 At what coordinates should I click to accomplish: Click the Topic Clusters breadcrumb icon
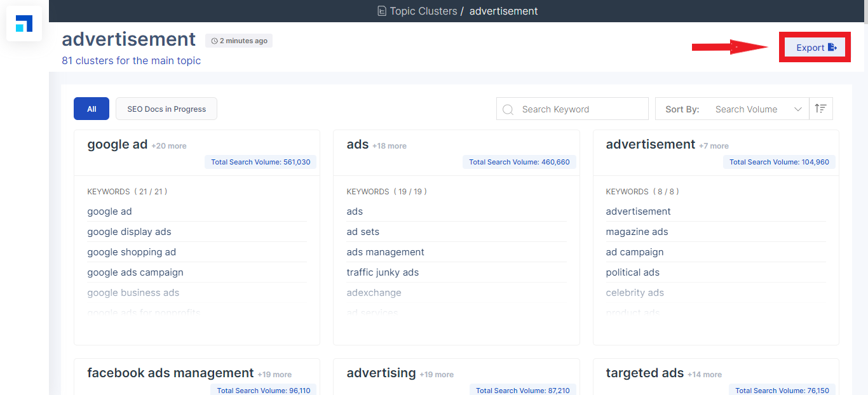381,11
